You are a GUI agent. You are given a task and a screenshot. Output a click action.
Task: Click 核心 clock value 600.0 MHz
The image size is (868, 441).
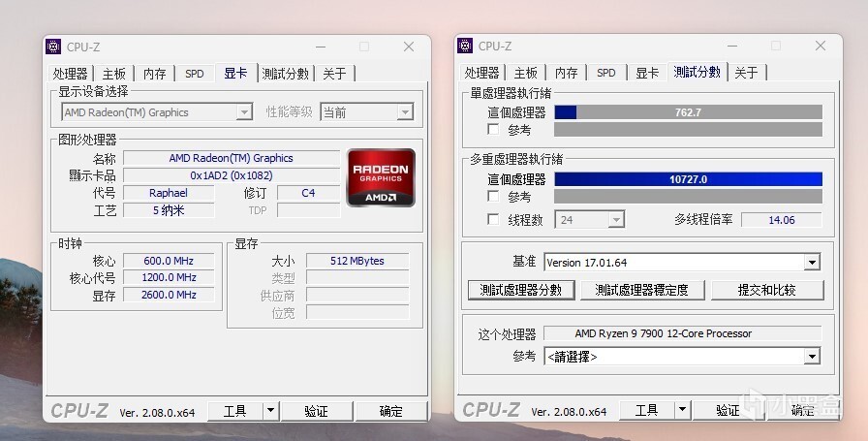point(169,261)
